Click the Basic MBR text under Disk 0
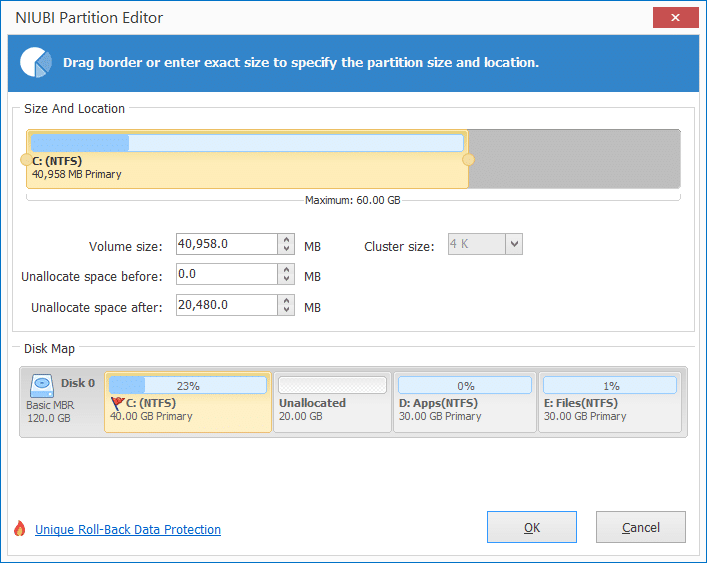The image size is (707, 563). pos(50,405)
